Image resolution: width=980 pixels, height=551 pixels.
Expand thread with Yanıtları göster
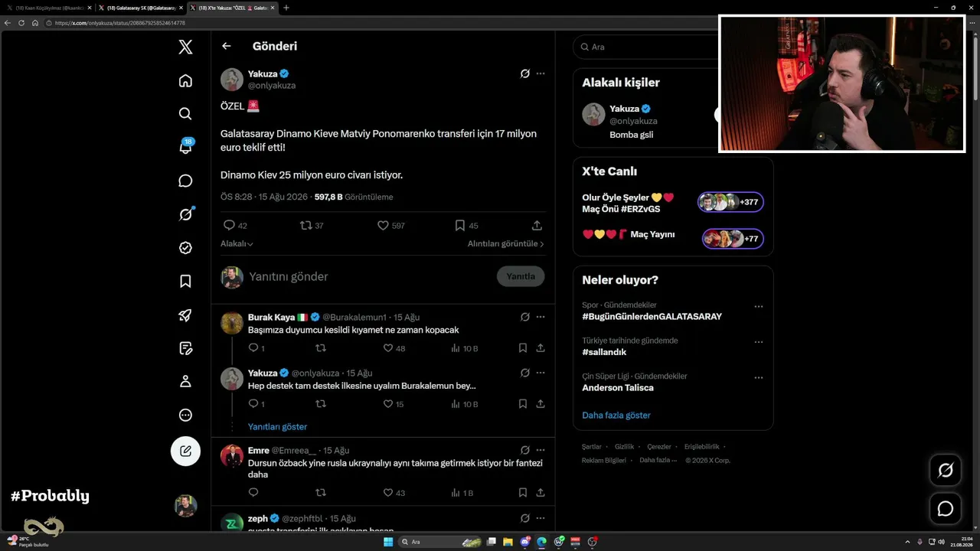pos(277,427)
